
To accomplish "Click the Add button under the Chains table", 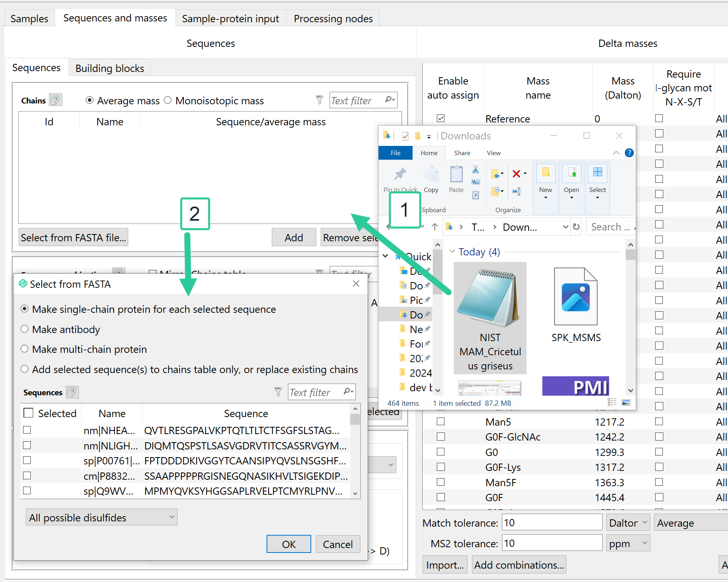I will click(x=294, y=237).
